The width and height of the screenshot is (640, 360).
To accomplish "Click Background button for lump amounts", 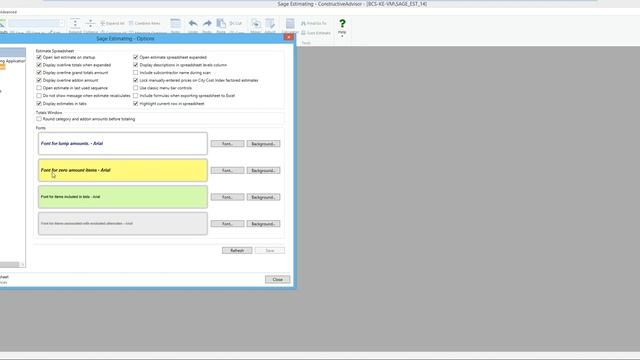I will (x=263, y=144).
